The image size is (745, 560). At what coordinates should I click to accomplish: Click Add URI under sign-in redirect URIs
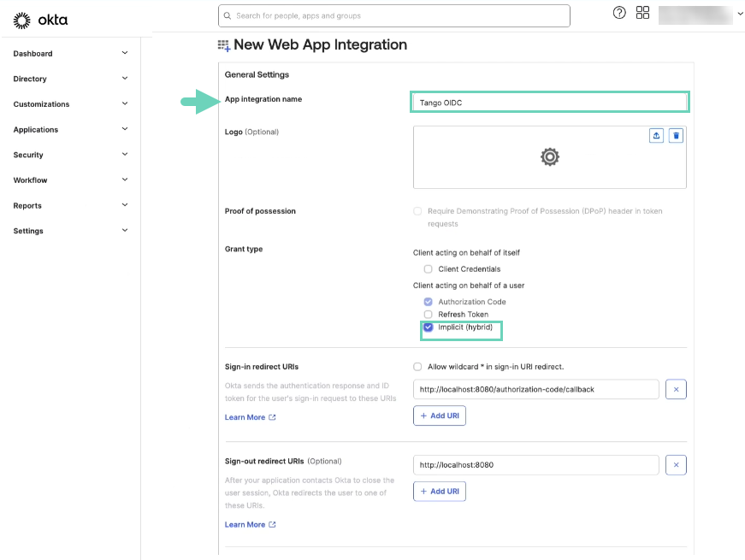coord(440,416)
